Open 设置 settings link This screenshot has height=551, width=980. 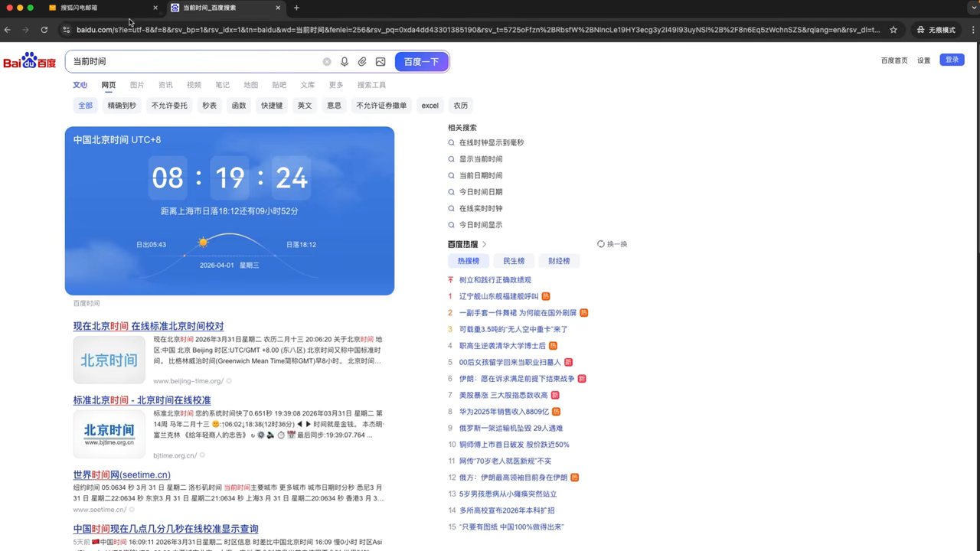click(924, 60)
